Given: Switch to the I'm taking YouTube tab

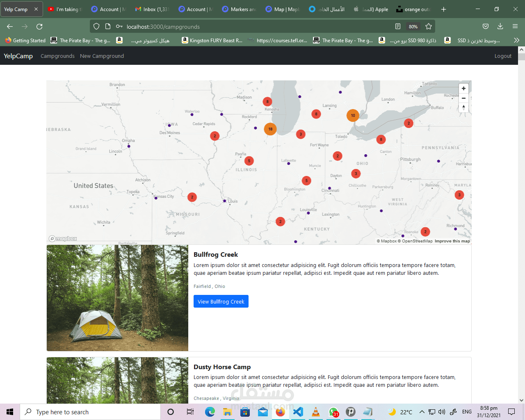Looking at the screenshot, I should click(x=65, y=9).
